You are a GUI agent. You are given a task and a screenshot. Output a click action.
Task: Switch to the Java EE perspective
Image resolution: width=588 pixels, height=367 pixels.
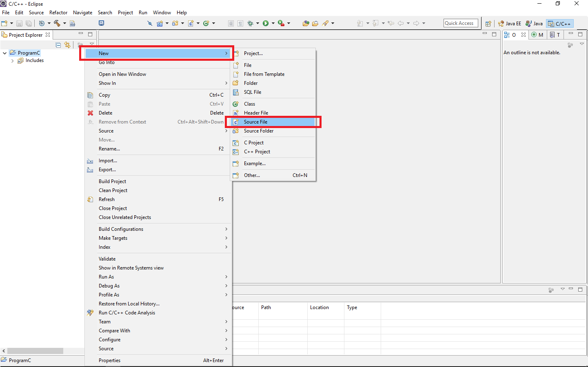coord(510,24)
